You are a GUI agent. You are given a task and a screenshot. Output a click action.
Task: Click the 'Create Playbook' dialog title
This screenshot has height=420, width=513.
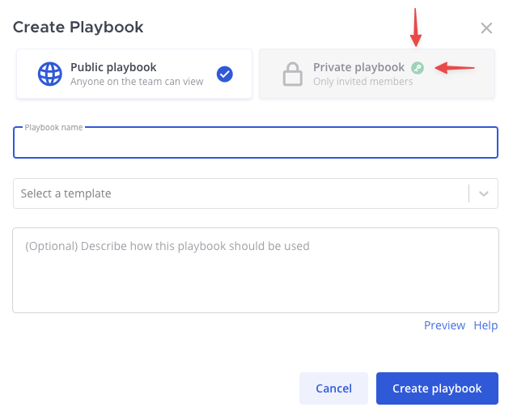[x=78, y=28]
